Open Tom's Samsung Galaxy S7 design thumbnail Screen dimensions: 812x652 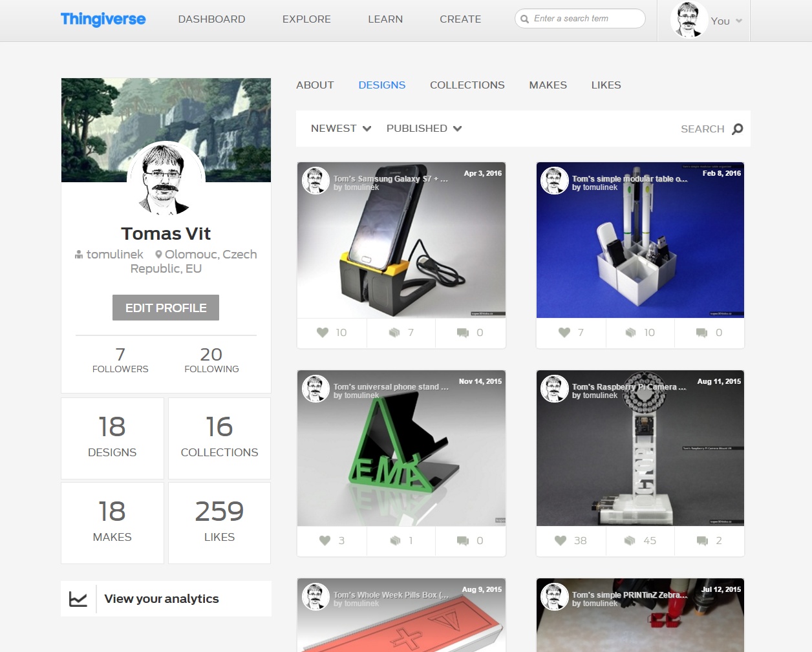click(x=401, y=240)
